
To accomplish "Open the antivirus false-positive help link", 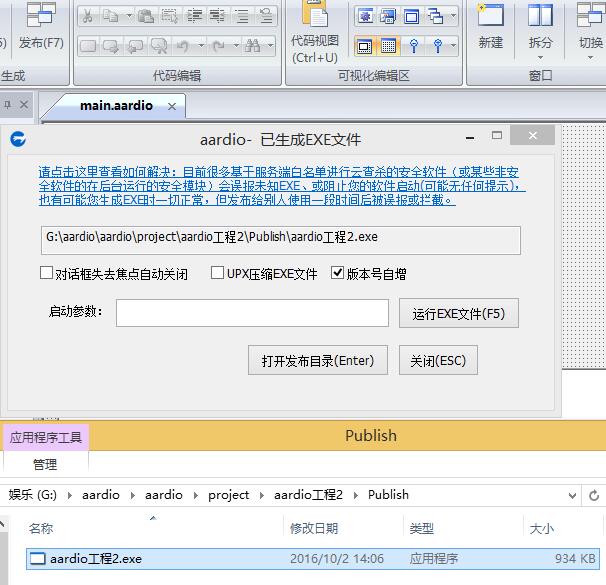I will 282,186.
